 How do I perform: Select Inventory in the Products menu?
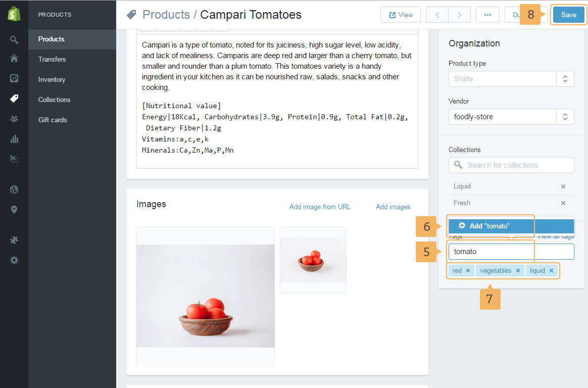(52, 79)
